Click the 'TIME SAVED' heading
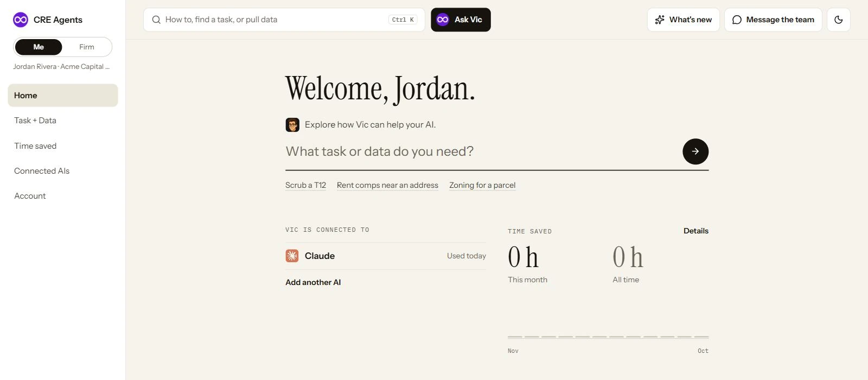 529,231
